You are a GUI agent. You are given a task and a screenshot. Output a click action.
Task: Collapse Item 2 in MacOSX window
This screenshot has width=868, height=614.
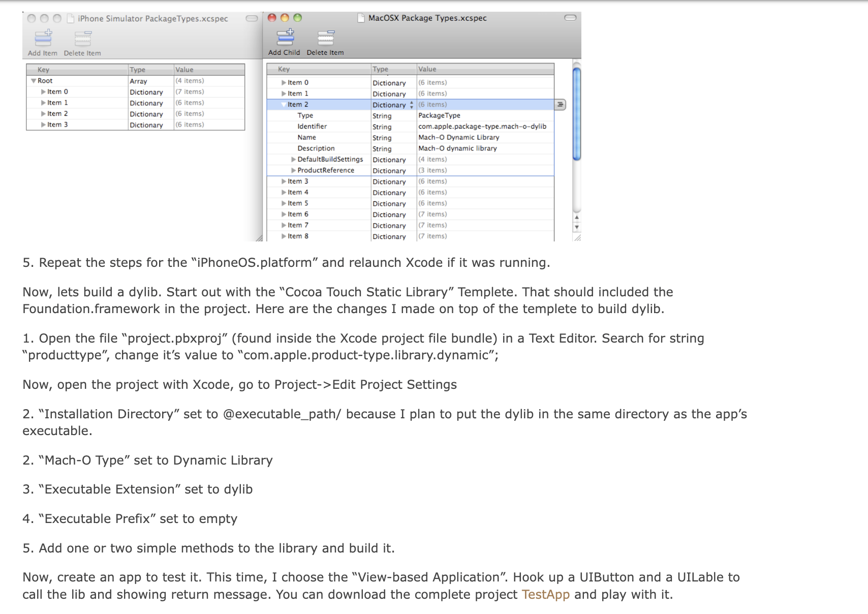click(284, 105)
